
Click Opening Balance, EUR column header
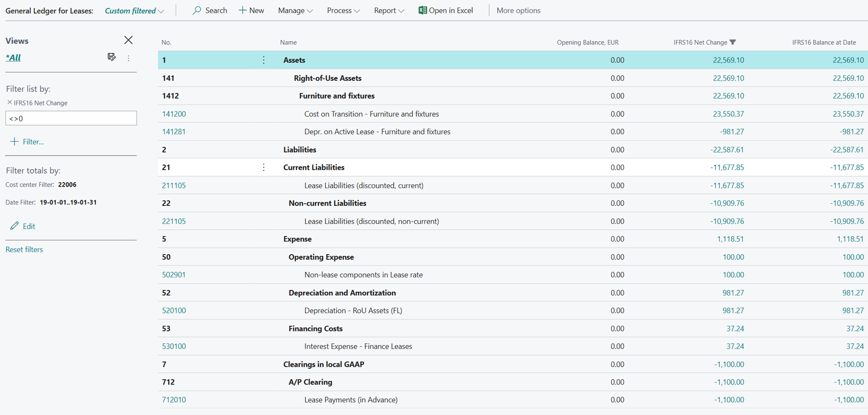587,43
